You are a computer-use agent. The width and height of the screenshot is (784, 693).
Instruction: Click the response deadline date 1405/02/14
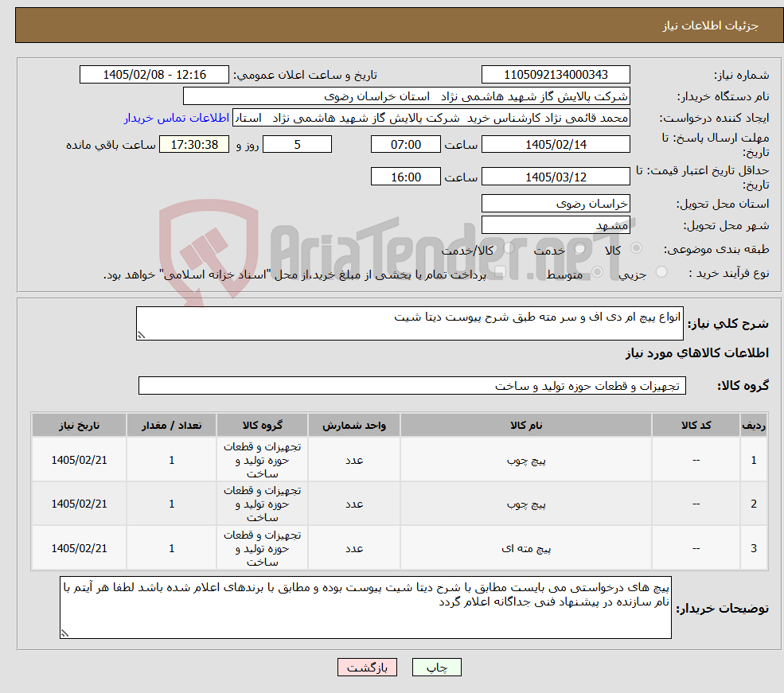click(x=556, y=145)
